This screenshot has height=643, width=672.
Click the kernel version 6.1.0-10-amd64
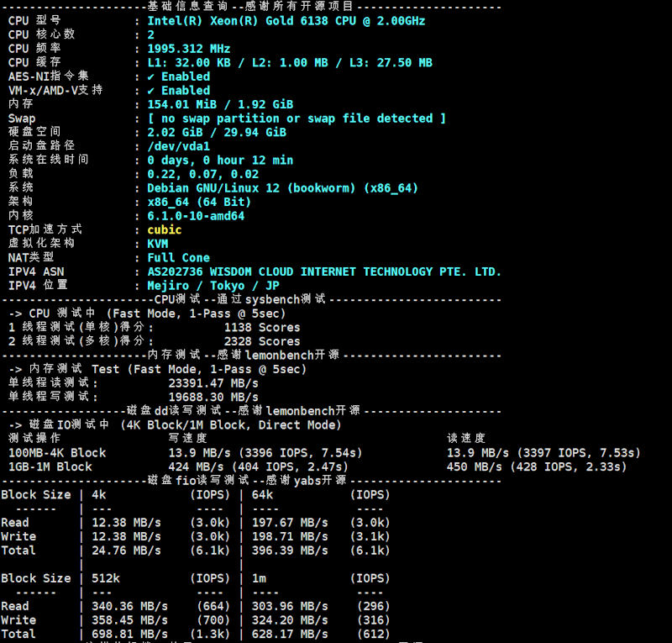196,216
